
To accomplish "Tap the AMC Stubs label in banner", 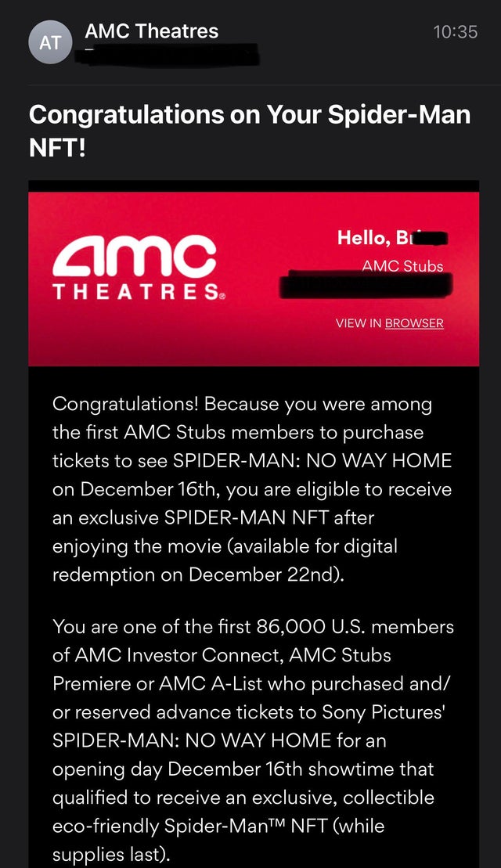I will tap(402, 266).
